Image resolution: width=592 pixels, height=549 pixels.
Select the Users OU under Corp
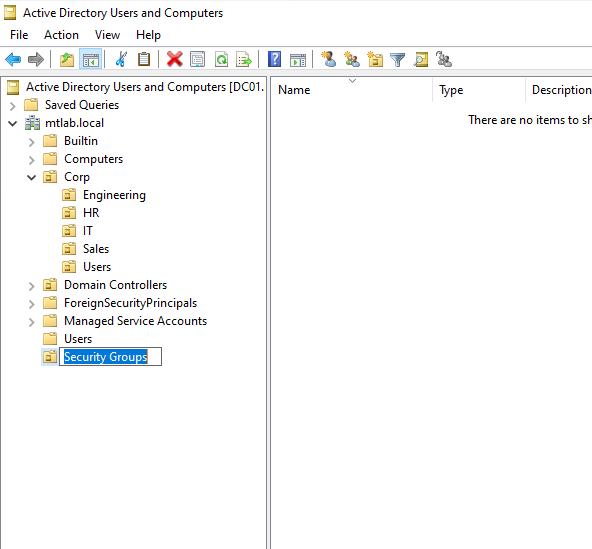coord(97,267)
